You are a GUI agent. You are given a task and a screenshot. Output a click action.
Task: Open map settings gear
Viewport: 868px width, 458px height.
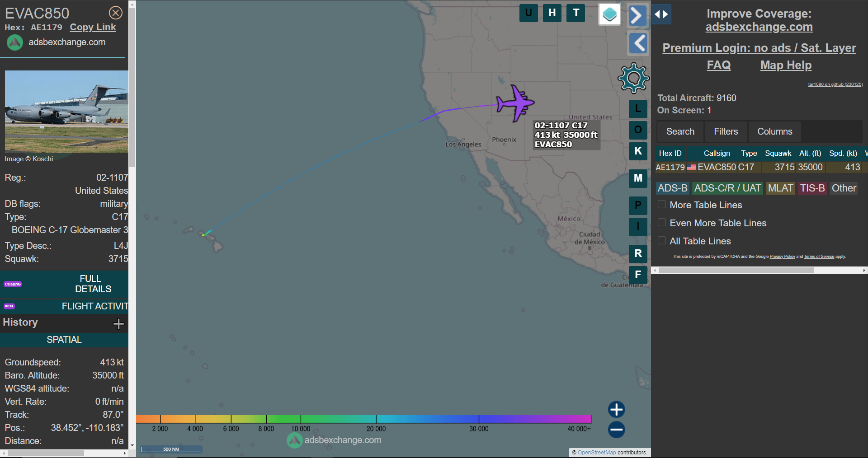pos(633,78)
